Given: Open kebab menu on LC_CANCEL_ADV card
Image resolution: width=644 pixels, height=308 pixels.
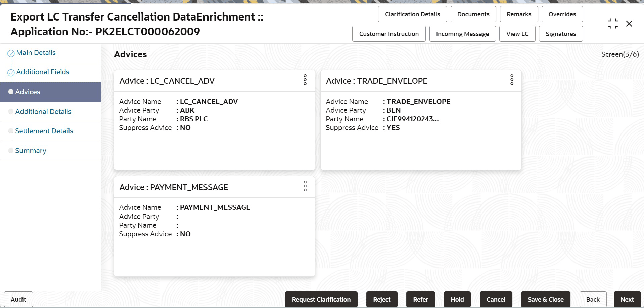Looking at the screenshot, I should click(305, 80).
